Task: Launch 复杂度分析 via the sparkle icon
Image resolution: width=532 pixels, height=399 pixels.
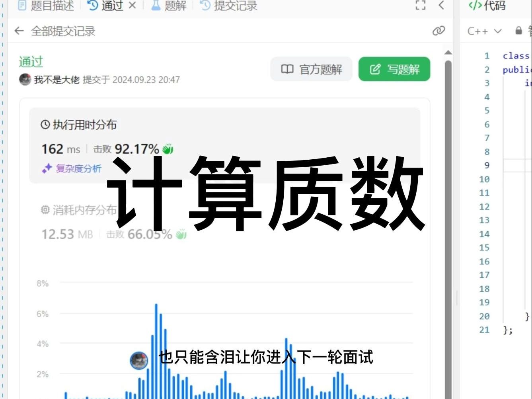Action: pos(47,168)
